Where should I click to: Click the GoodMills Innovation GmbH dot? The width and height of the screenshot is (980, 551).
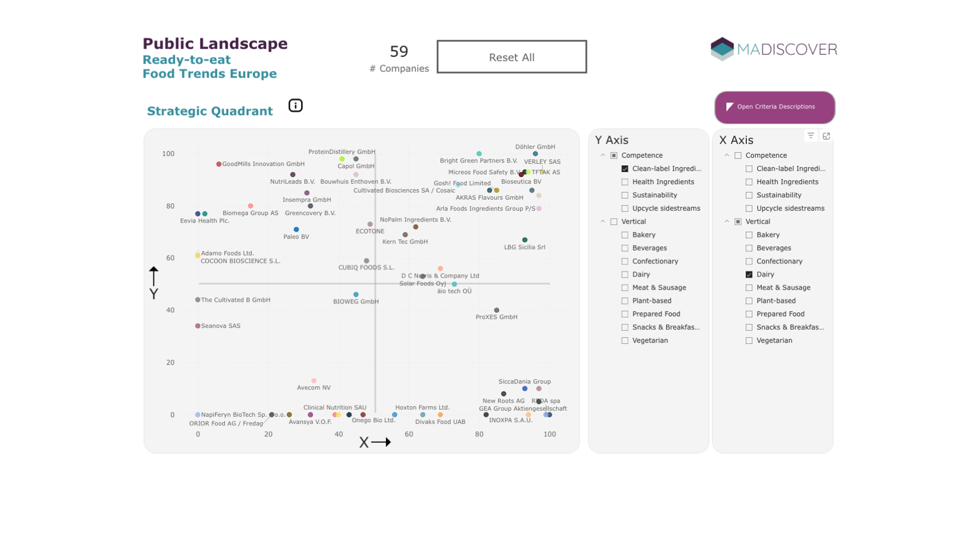pyautogui.click(x=219, y=164)
